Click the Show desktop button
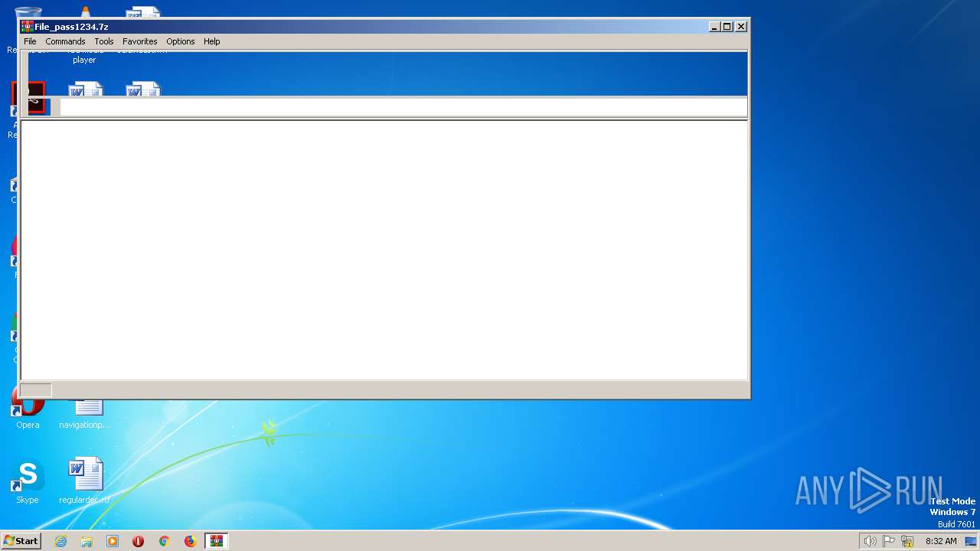The height and width of the screenshot is (551, 980). point(971,541)
